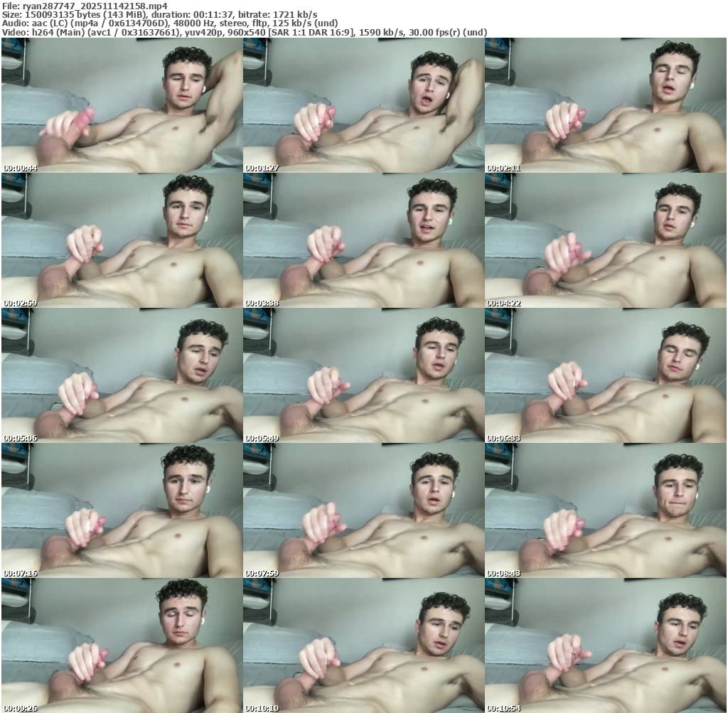Select the 00:03:38 preview frame
The height and width of the screenshot is (713, 728).
pyautogui.click(x=363, y=240)
